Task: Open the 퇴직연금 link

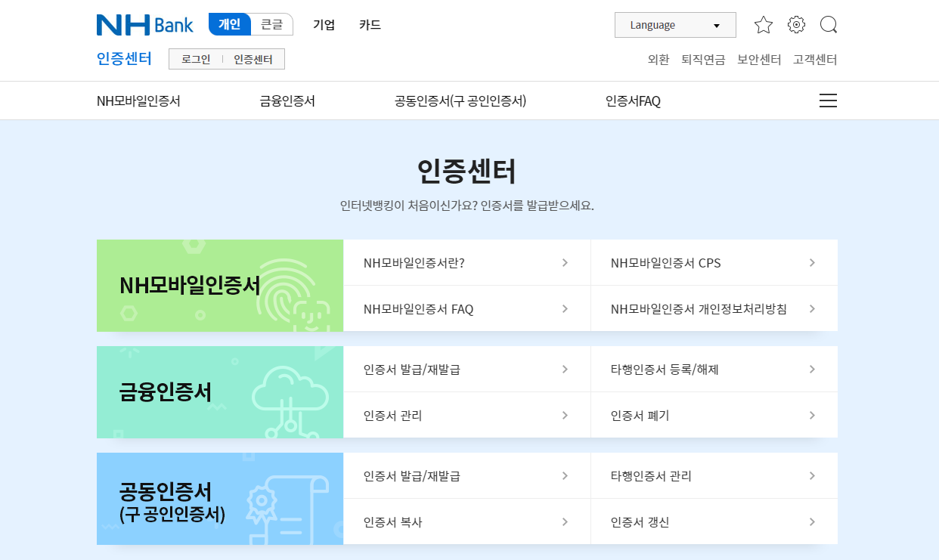Action: point(703,60)
